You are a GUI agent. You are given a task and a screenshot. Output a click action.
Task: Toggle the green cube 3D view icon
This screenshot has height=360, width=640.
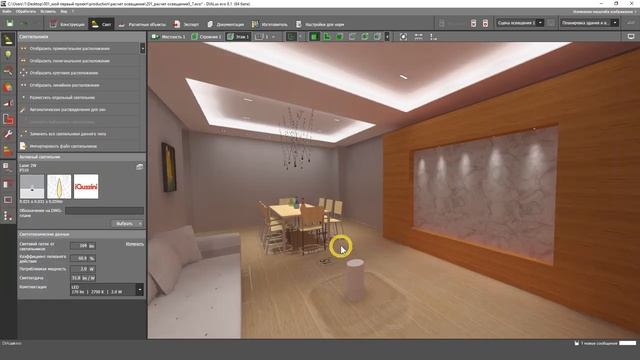339,37
